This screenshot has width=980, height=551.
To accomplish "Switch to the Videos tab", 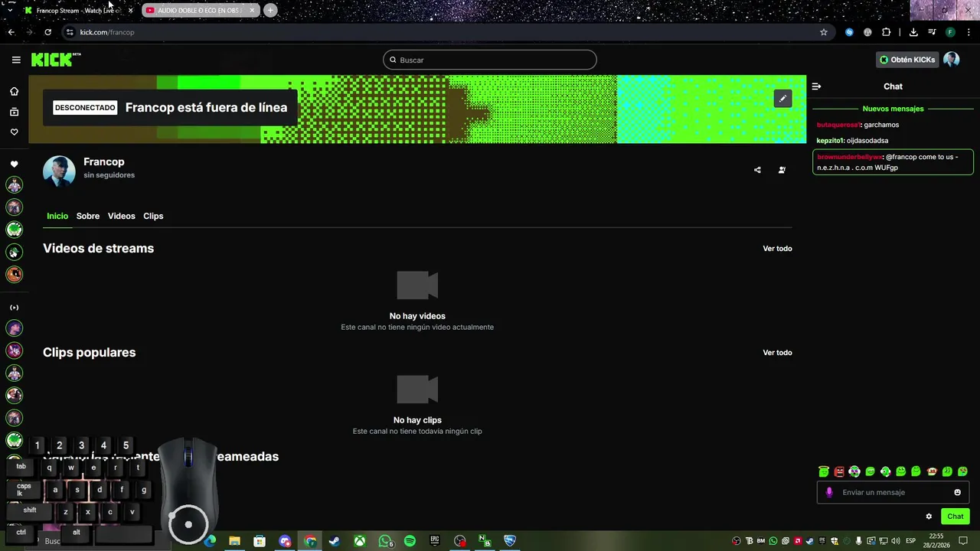I will [121, 216].
